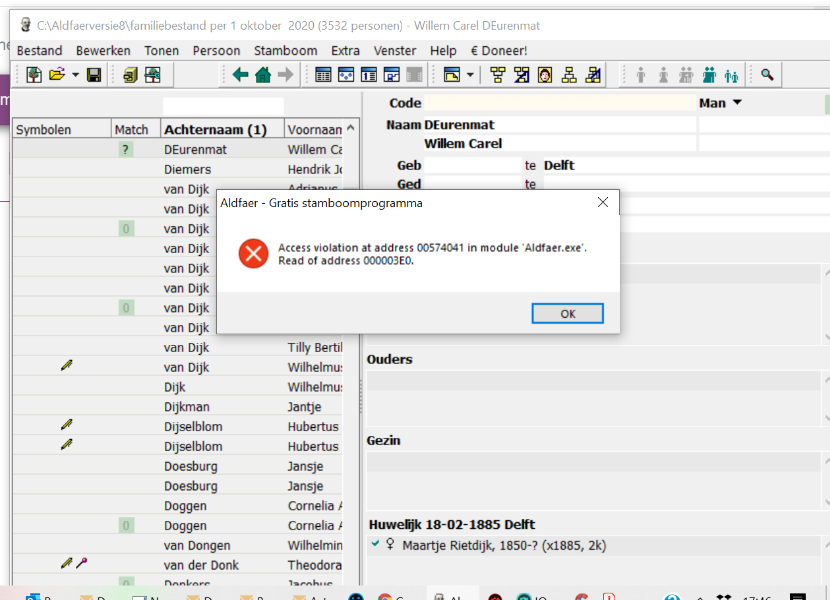
Task: Open the Stamboom menu
Action: [285, 51]
